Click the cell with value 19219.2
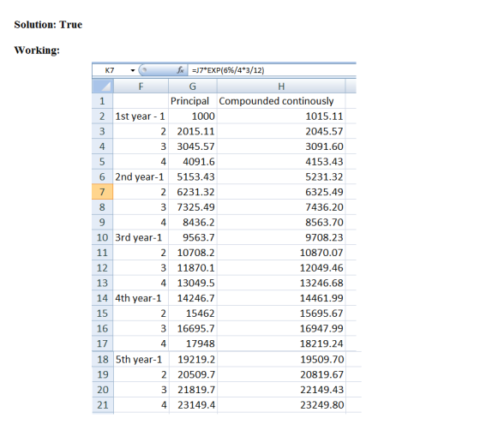The image size is (480, 448). [193, 359]
